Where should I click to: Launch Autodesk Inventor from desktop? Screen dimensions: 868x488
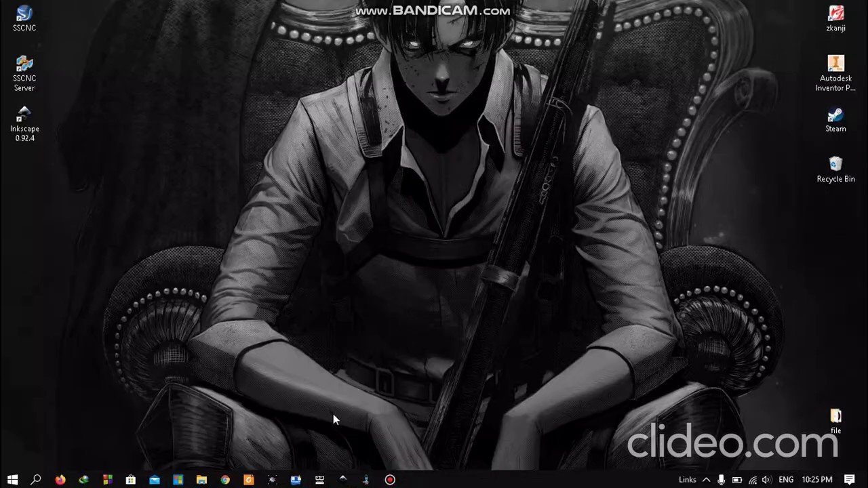click(x=835, y=73)
